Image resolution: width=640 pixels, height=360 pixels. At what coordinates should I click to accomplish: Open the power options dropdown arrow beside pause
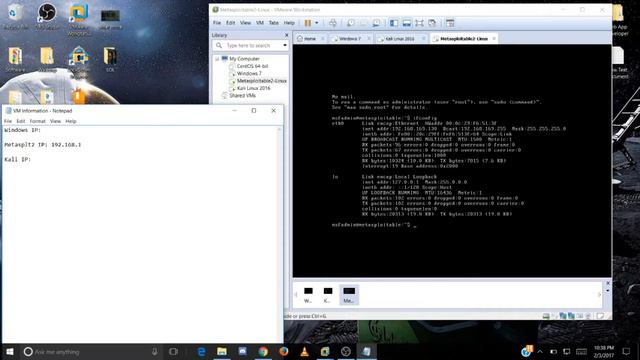[x=317, y=23]
